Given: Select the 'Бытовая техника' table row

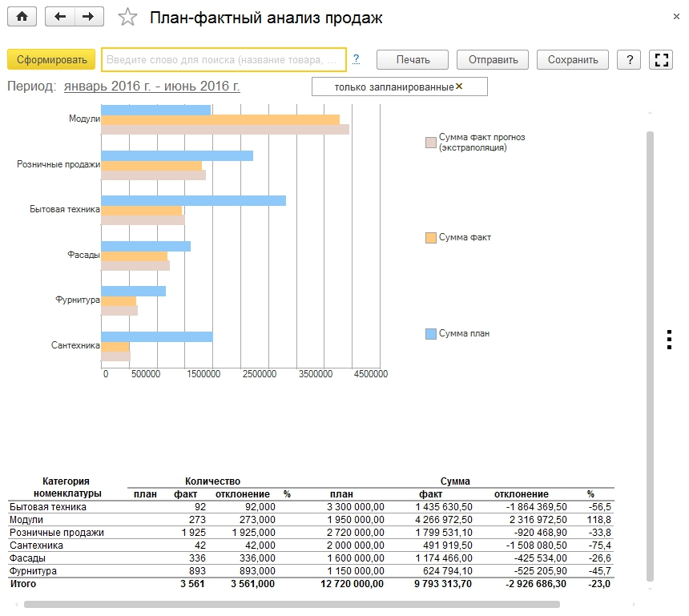Looking at the screenshot, I should tap(48, 507).
